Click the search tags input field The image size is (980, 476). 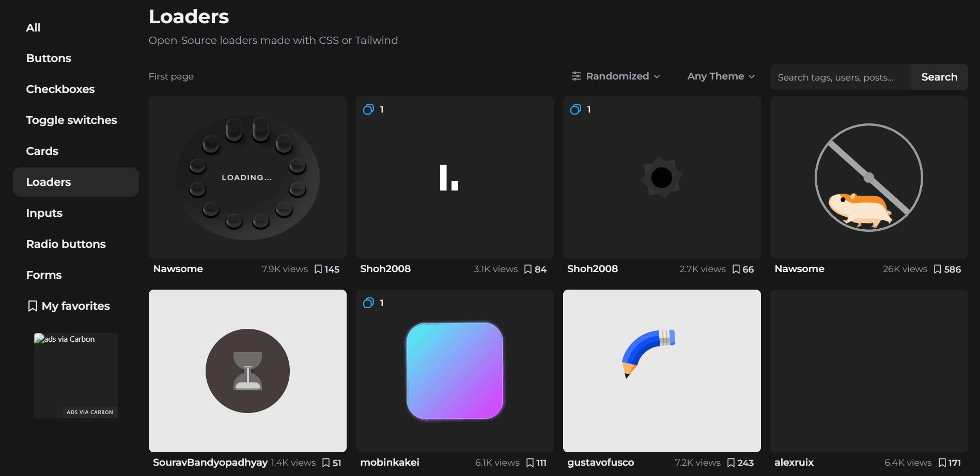point(840,77)
